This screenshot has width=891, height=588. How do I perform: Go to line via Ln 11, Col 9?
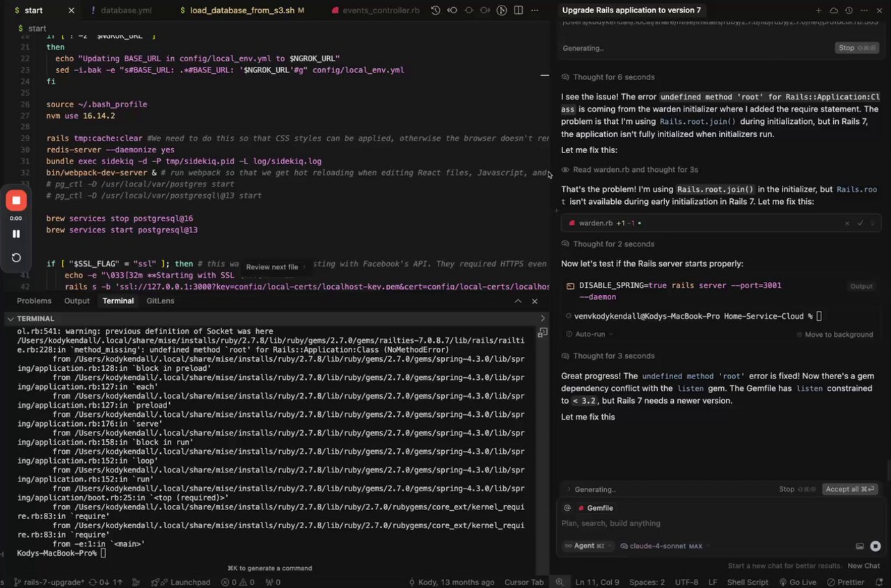pyautogui.click(x=597, y=582)
